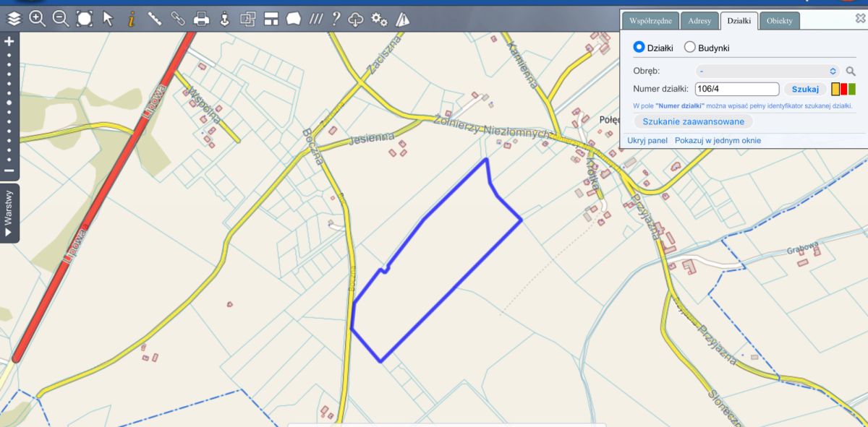The image size is (868, 427).
Task: Click the Ukryj panel link
Action: point(647,140)
